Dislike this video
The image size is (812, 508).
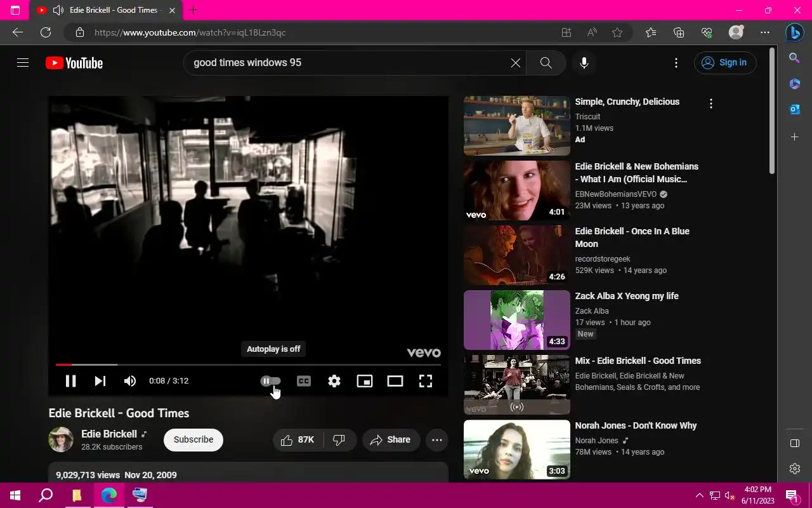coord(339,439)
